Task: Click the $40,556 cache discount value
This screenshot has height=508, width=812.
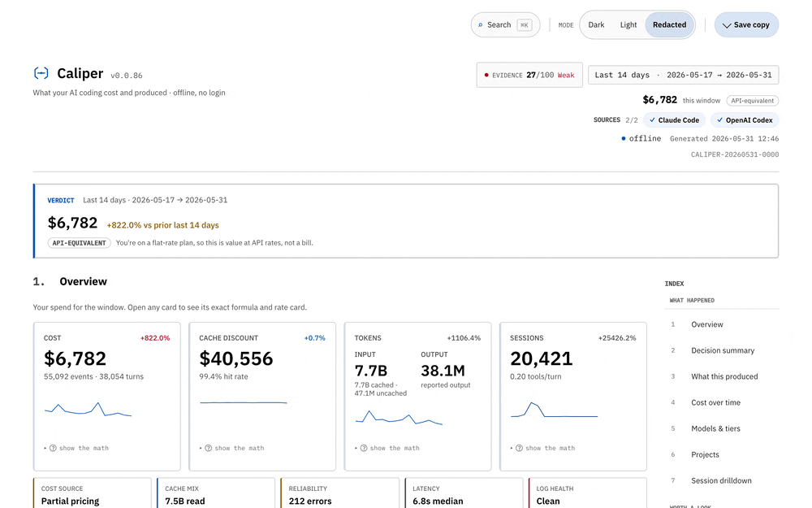Action: 235,358
